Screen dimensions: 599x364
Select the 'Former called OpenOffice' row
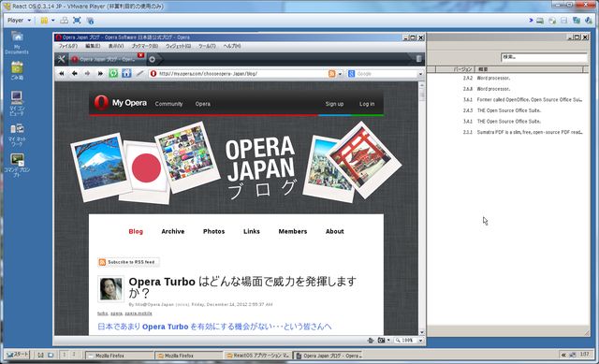(x=508, y=100)
